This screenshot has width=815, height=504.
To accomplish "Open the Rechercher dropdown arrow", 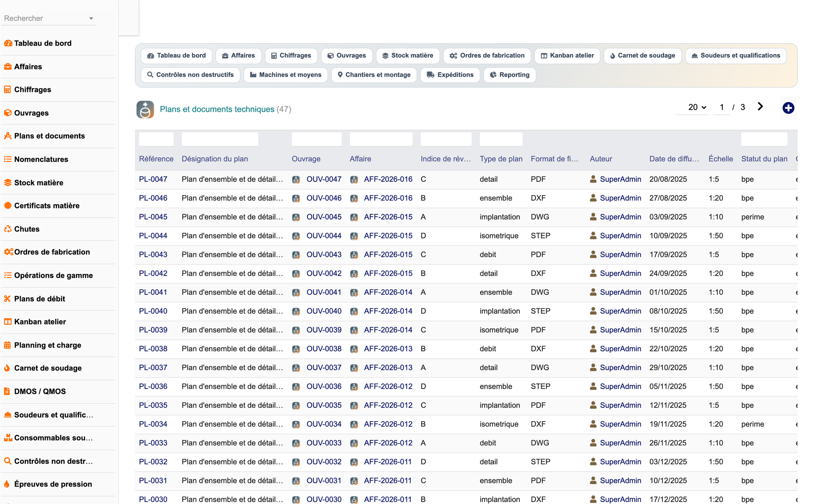I will (x=91, y=18).
